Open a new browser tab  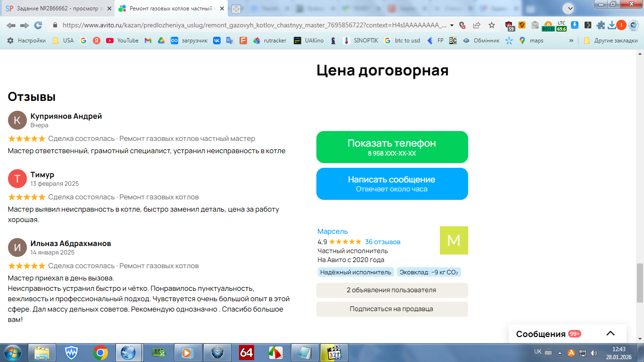pos(236,9)
